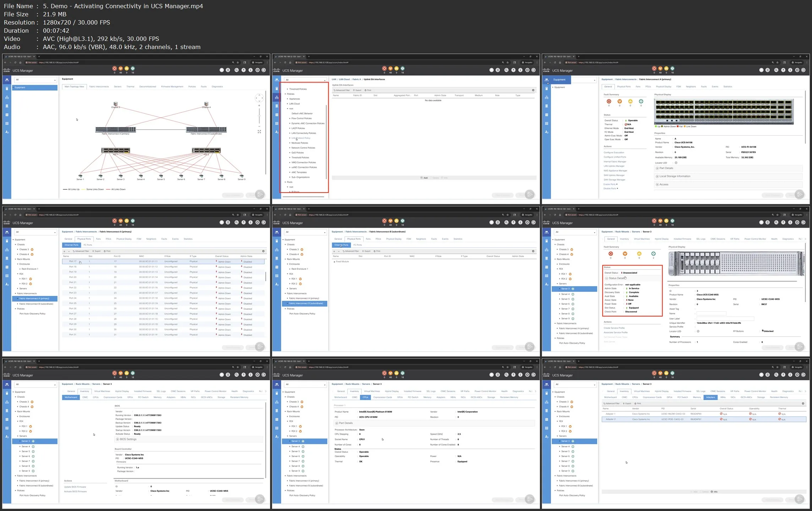Viewport: 812px width, 511px height.
Task: Open Firmware Management tab in Main Topology frame
Action: pos(172,87)
